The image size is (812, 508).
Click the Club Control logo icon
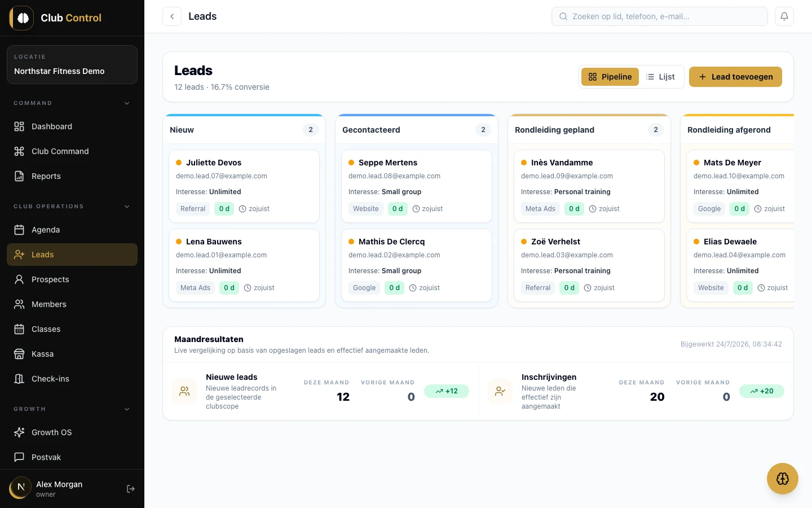click(22, 18)
